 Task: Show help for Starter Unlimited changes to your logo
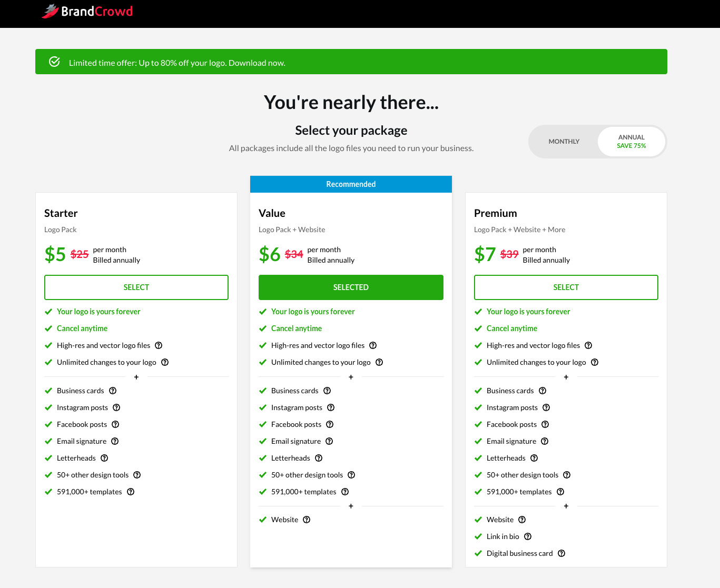[165, 362]
